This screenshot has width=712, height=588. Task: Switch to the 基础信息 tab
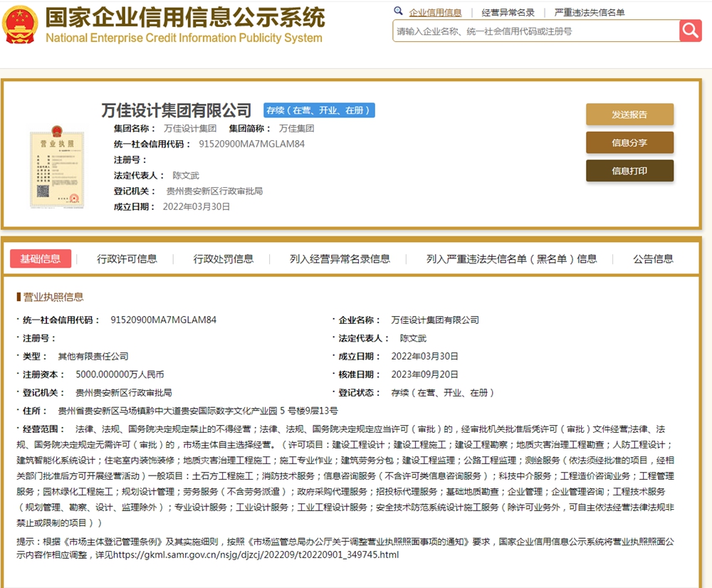point(41,259)
